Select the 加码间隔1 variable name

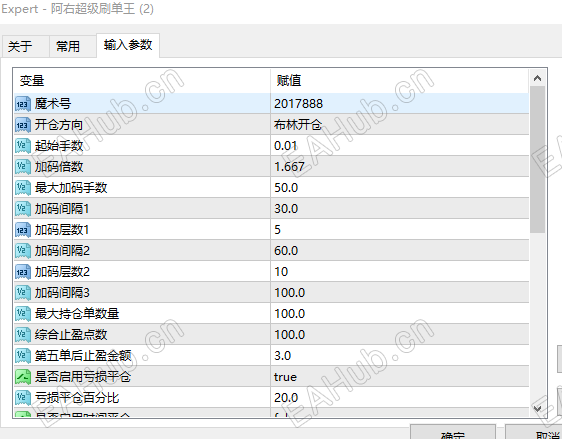62,209
